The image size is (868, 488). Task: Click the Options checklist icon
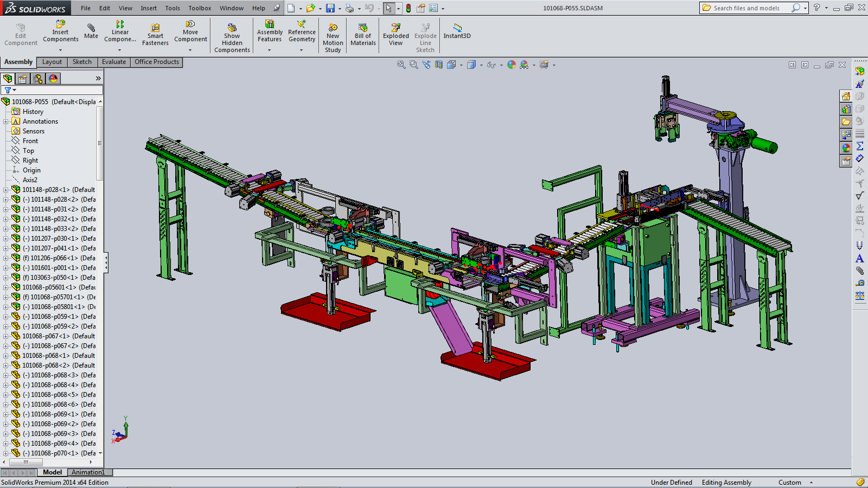click(x=433, y=8)
